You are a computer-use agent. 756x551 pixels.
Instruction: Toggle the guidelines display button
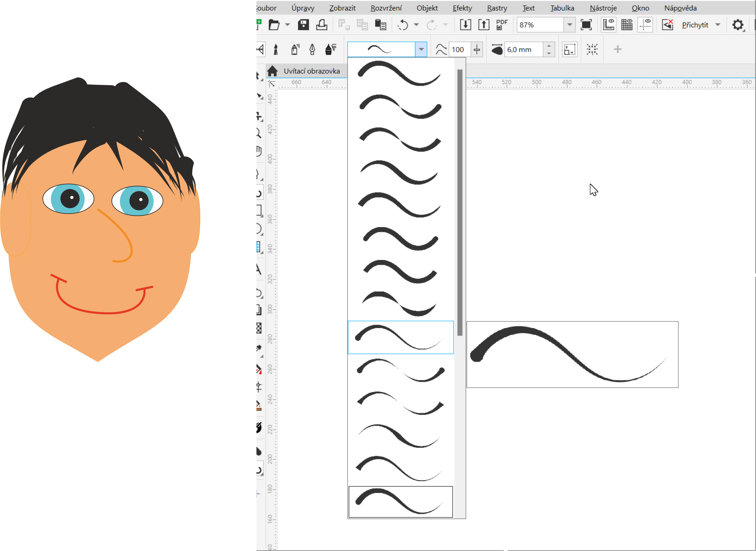645,25
